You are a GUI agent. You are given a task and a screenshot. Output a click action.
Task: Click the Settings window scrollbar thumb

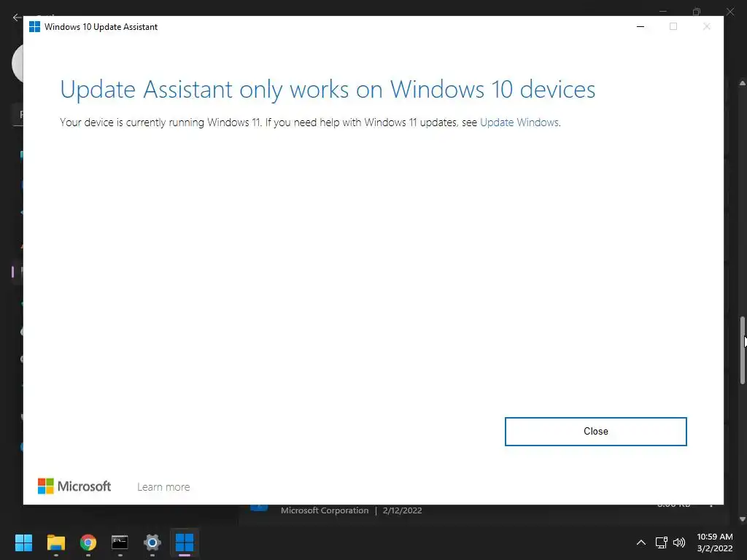[742, 350]
